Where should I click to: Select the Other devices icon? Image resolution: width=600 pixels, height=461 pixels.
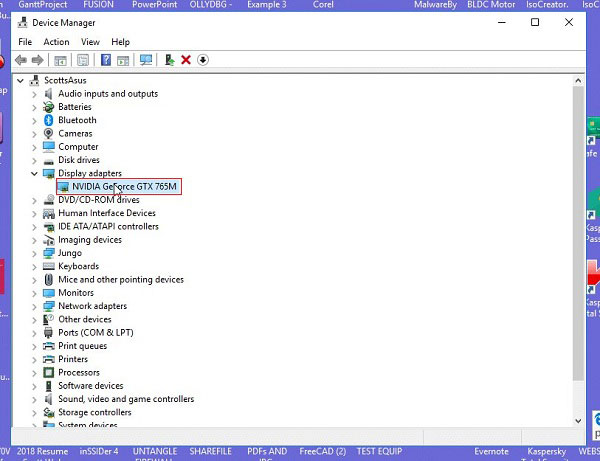click(48, 319)
